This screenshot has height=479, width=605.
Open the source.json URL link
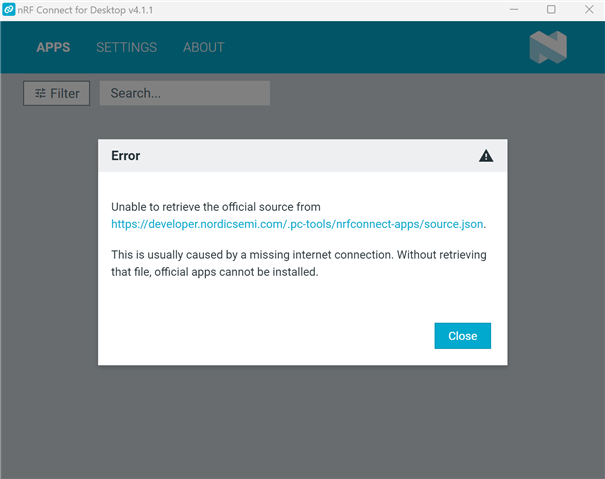click(297, 224)
